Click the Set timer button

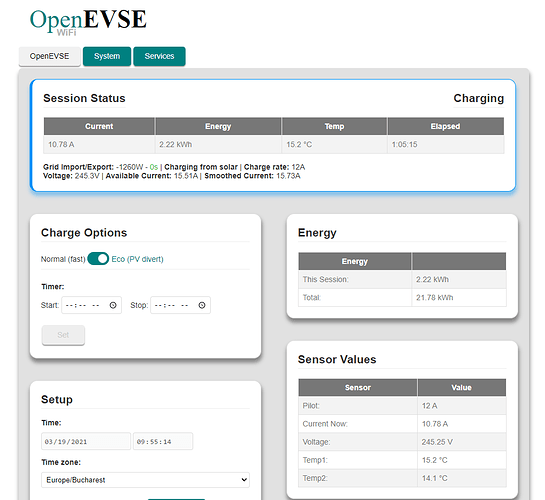[63, 335]
